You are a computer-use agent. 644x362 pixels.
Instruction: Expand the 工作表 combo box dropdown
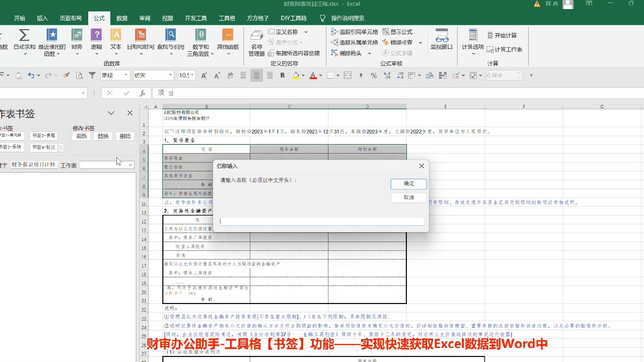[130, 165]
